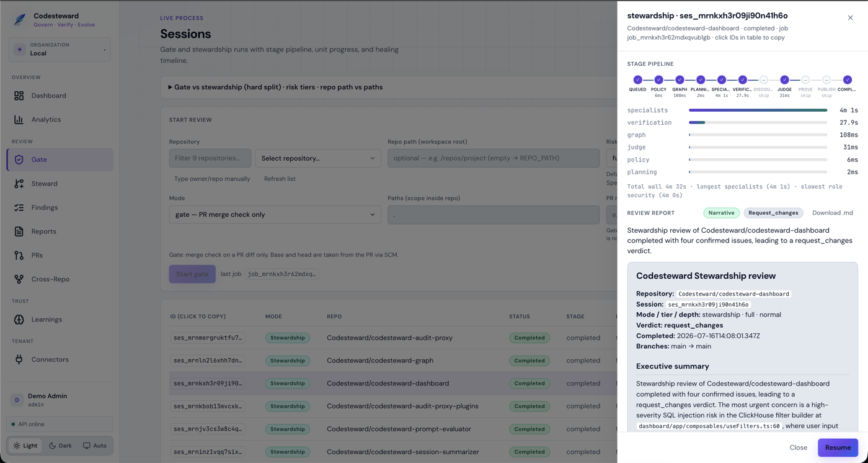Click the Start gate button
The image size is (868, 463).
[192, 274]
